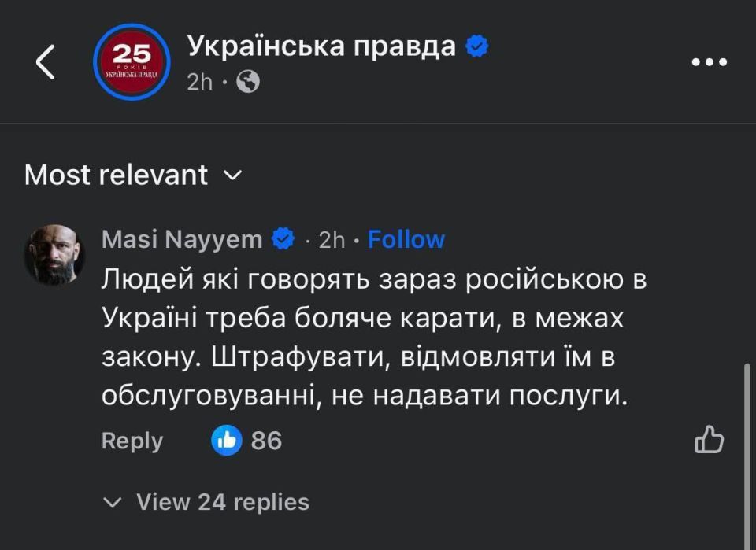Click the chevron beside View 24 replies

tap(115, 501)
